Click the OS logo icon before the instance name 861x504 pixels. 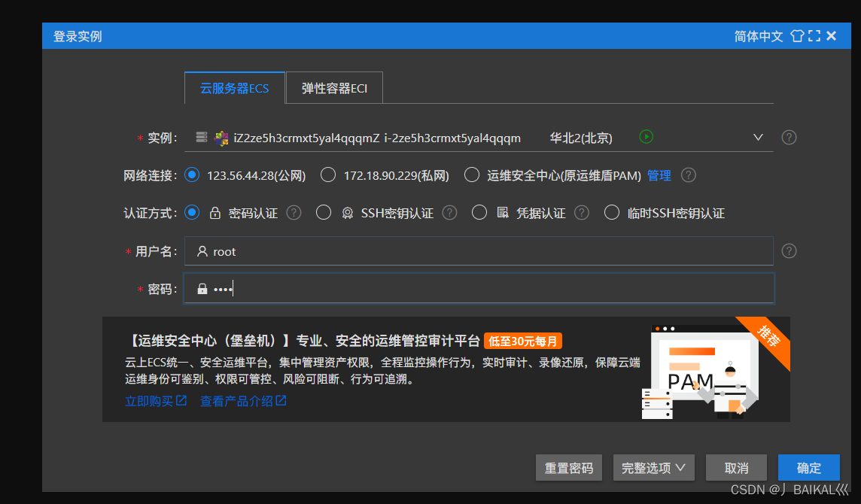pyautogui.click(x=221, y=138)
